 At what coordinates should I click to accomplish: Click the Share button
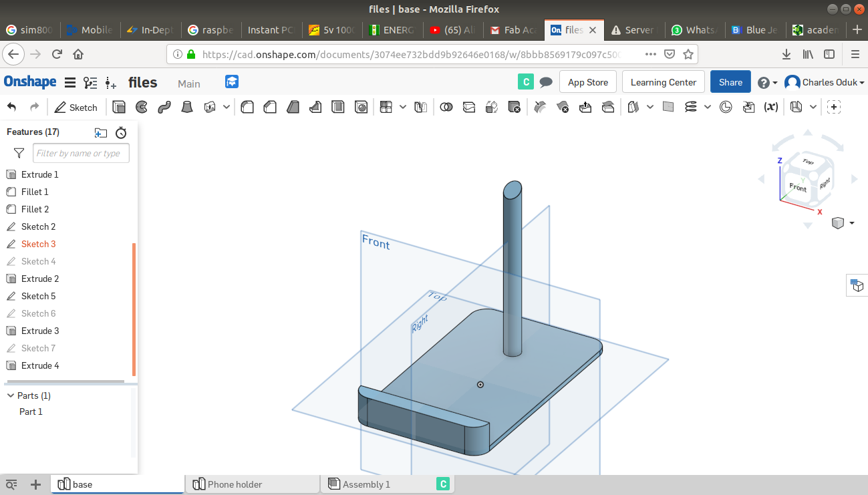[x=730, y=82]
